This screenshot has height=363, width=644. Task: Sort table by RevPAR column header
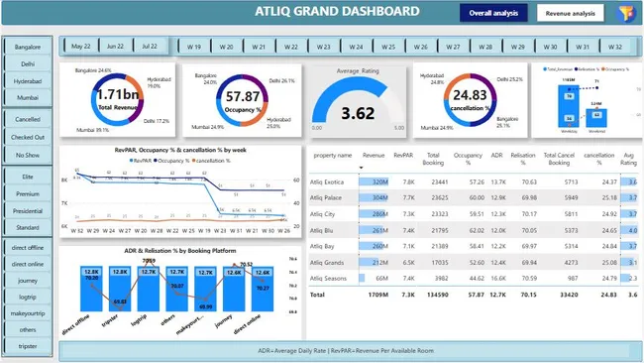[x=403, y=156]
